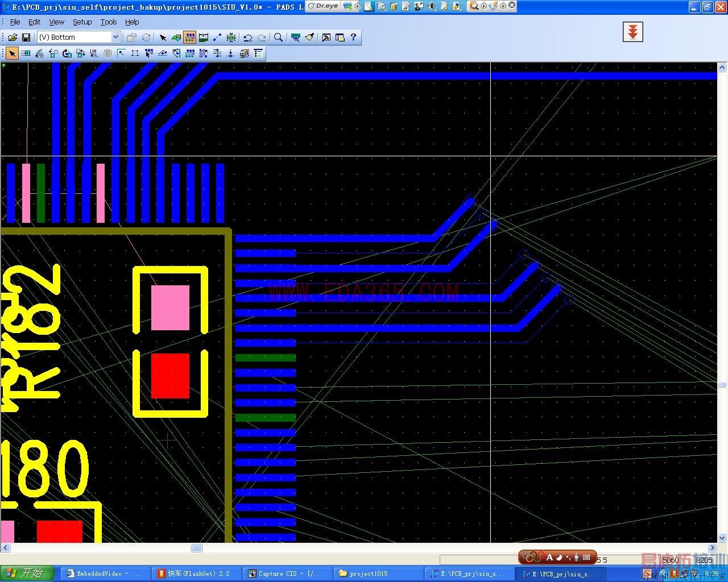
Task: Open the BGA toolbar
Action: coord(231,38)
